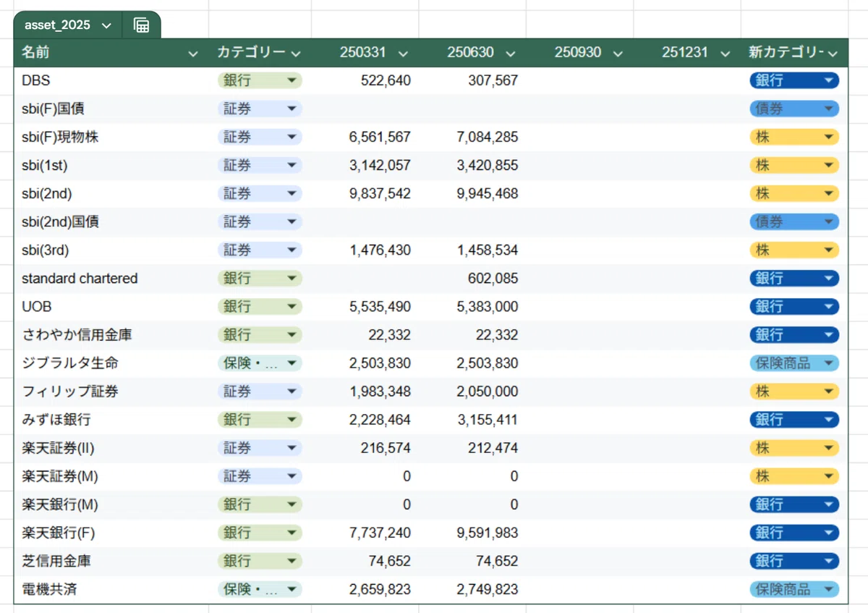Viewport: 868px width, 613px height.
Task: Open the 新カテゴリー column header dropdown
Action: [x=833, y=54]
